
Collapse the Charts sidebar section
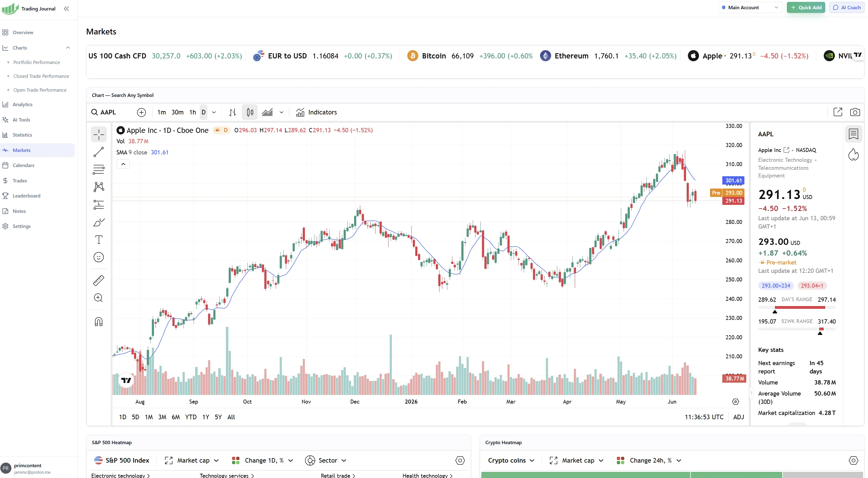(68, 48)
